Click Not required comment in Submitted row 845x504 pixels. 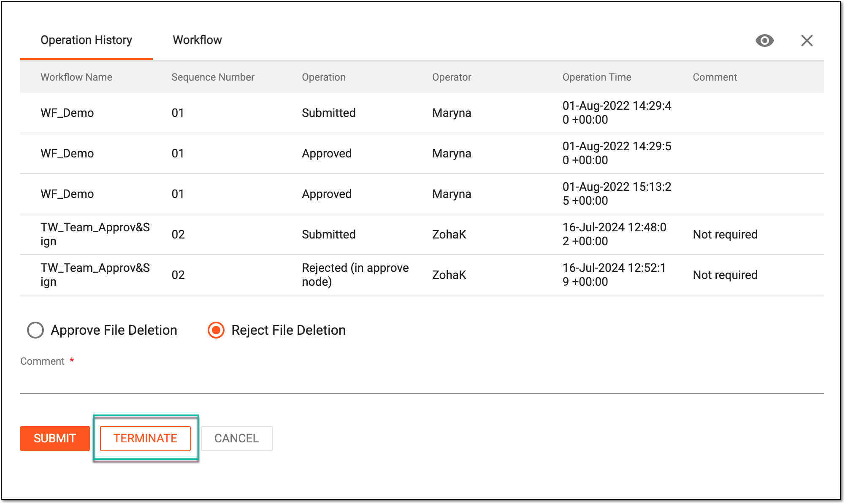[725, 234]
